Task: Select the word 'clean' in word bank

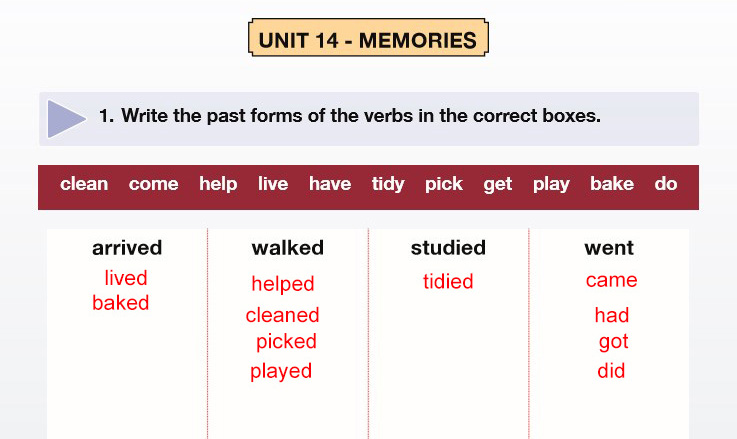Action: click(84, 184)
